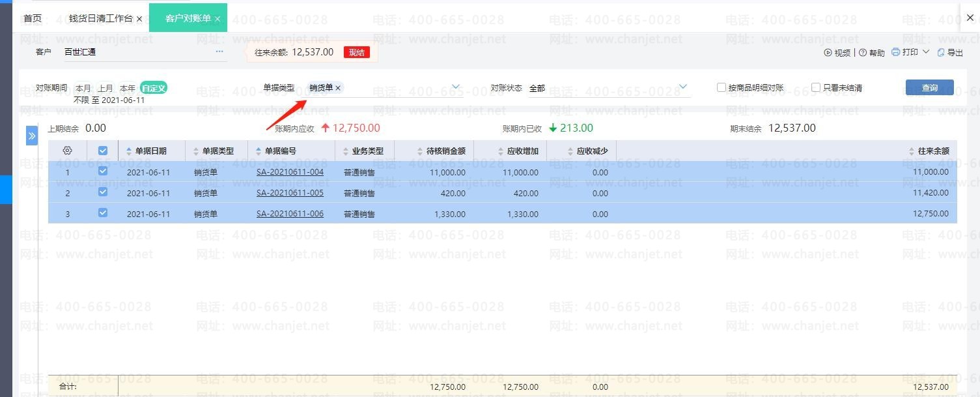
Task: Choose 自定义 reconciliation period
Action: pyautogui.click(x=154, y=88)
